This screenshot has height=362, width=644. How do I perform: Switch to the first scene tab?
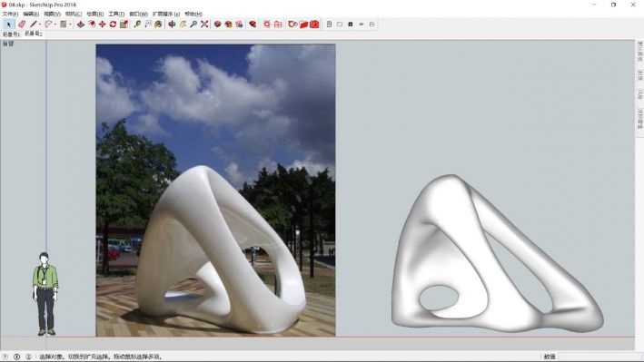pos(11,34)
